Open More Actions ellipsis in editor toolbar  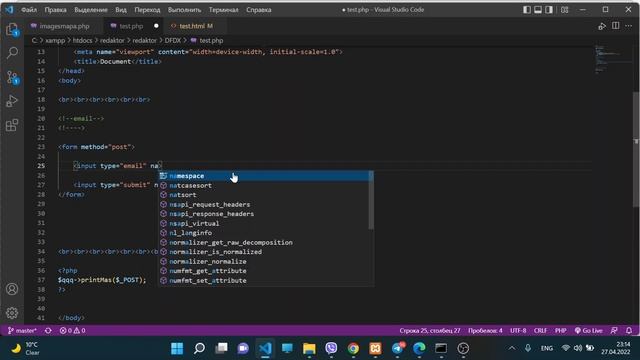tap(629, 26)
